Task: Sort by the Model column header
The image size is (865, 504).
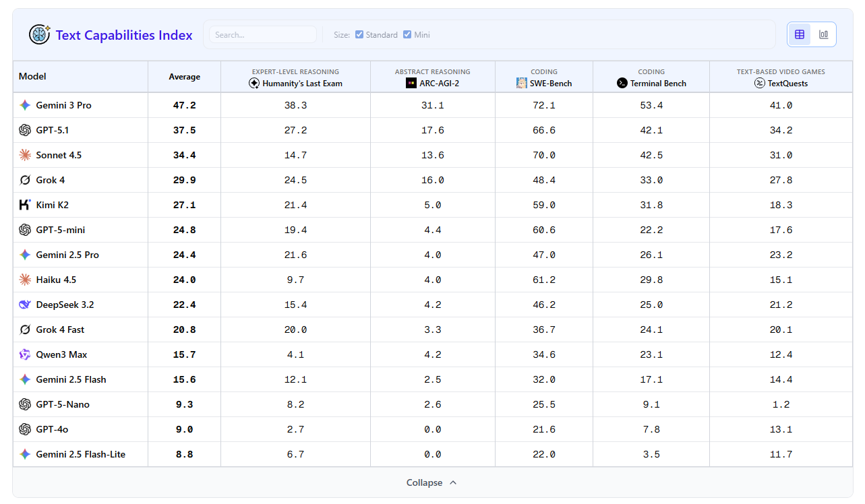Action: pos(80,77)
